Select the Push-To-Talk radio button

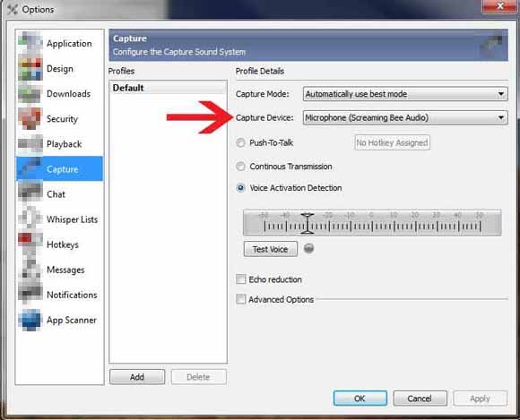tap(240, 142)
